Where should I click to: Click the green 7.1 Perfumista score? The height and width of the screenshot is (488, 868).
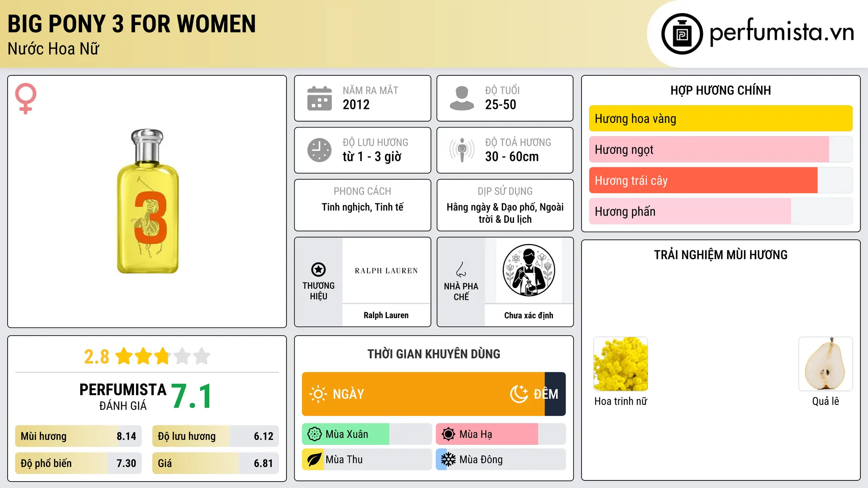click(192, 396)
